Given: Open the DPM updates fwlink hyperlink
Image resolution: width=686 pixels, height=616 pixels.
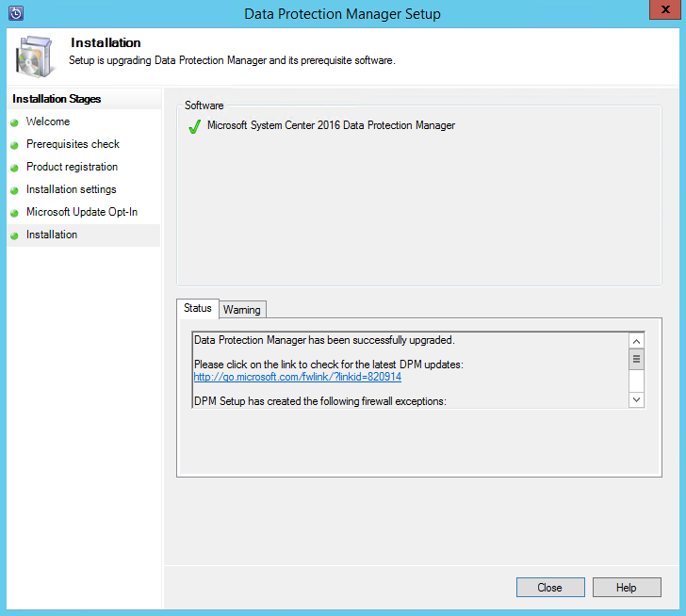Looking at the screenshot, I should 298,377.
